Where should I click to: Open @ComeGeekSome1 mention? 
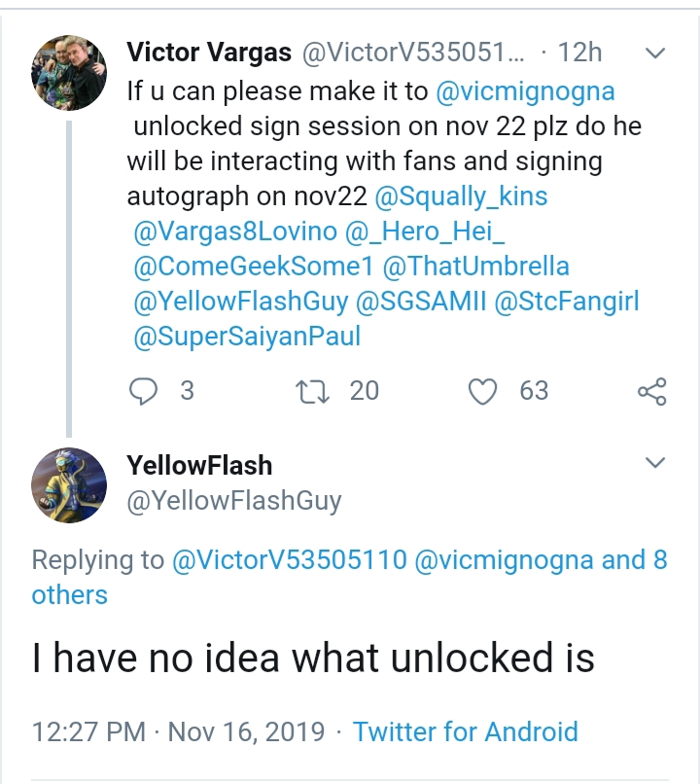pyautogui.click(x=254, y=266)
